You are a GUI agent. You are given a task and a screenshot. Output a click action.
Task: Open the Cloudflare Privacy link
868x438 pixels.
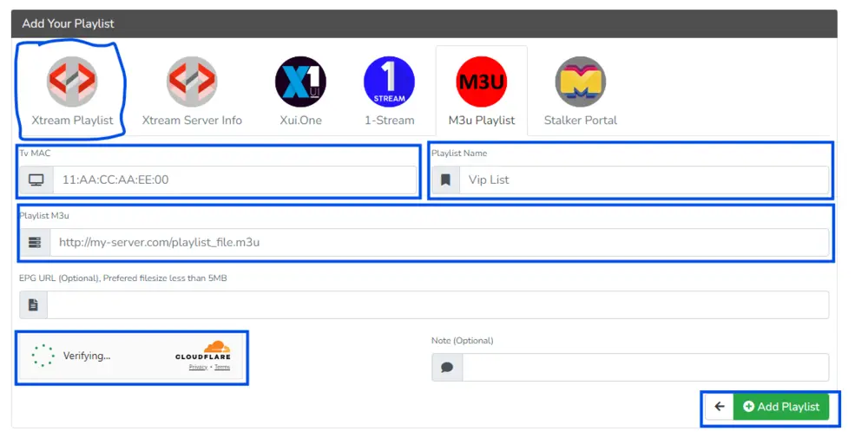(198, 368)
